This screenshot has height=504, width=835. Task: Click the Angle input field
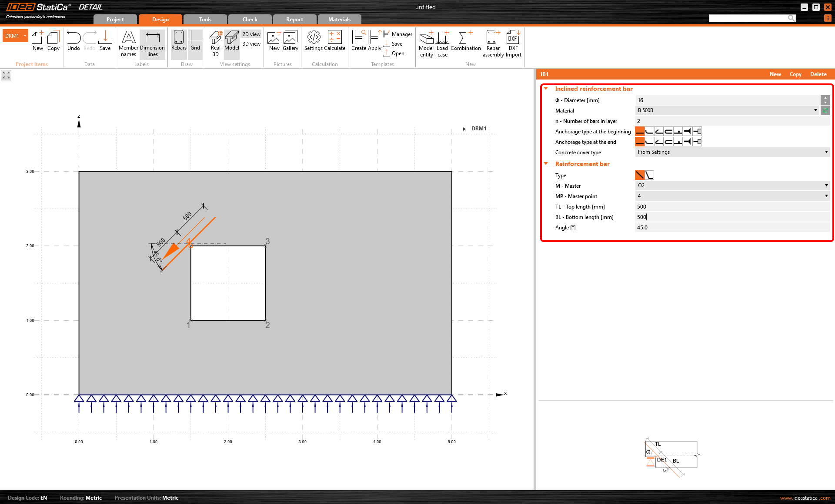pos(731,228)
